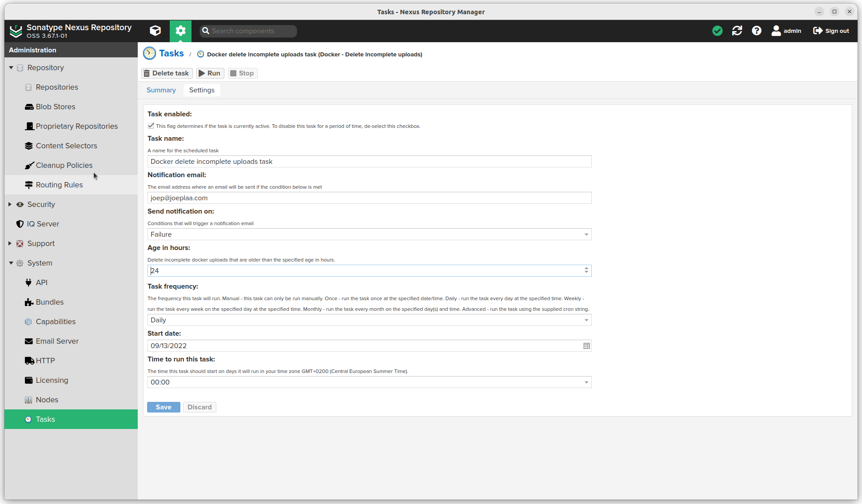Refresh the page with the refresh icon

click(x=737, y=31)
